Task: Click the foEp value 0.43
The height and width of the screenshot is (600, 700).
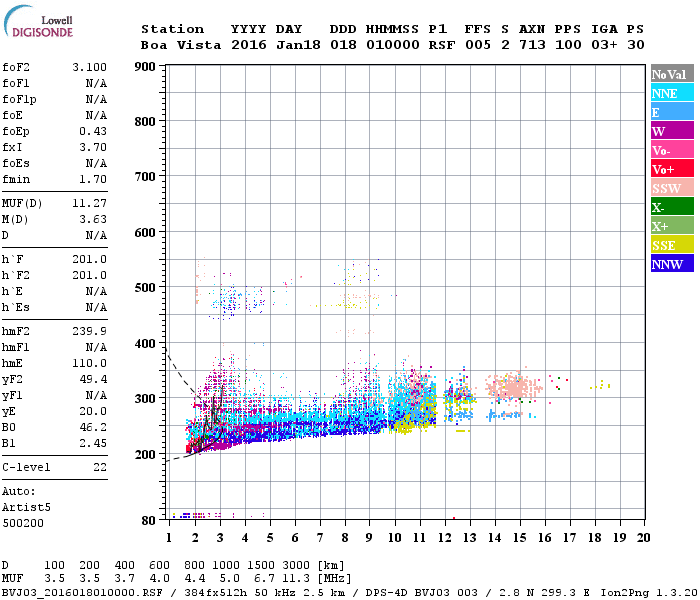Action: [x=93, y=131]
